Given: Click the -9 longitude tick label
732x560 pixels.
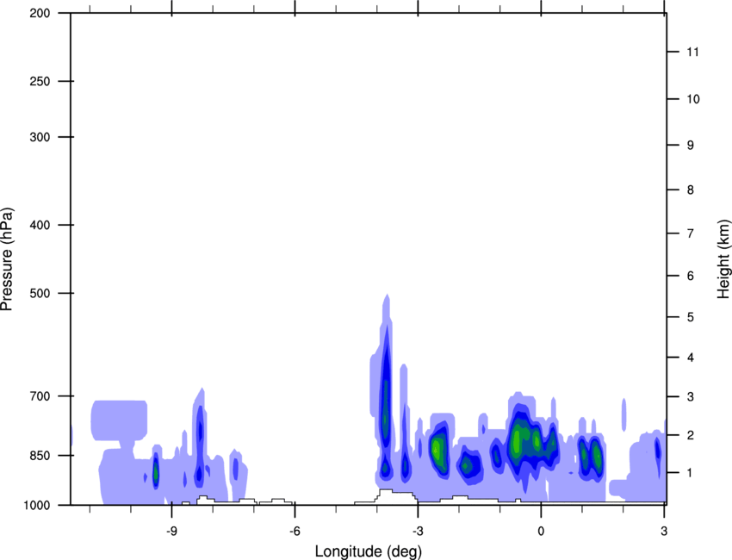Looking at the screenshot, I should point(171,532).
